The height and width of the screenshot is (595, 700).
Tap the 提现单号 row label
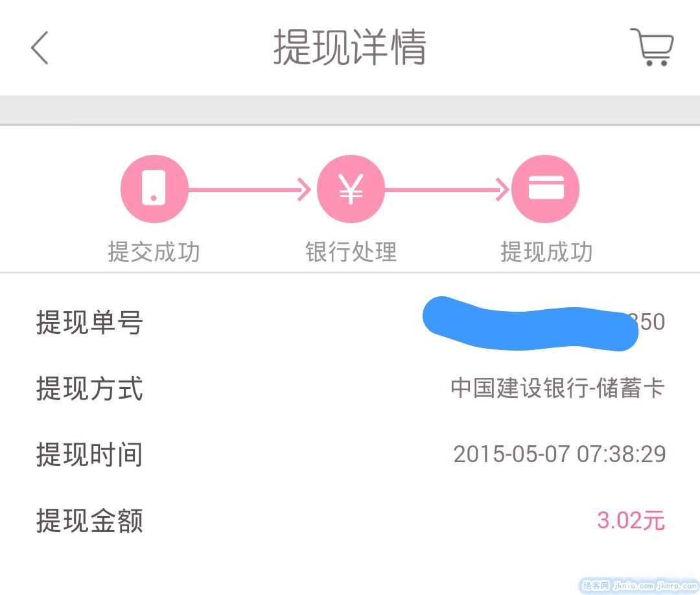(89, 323)
